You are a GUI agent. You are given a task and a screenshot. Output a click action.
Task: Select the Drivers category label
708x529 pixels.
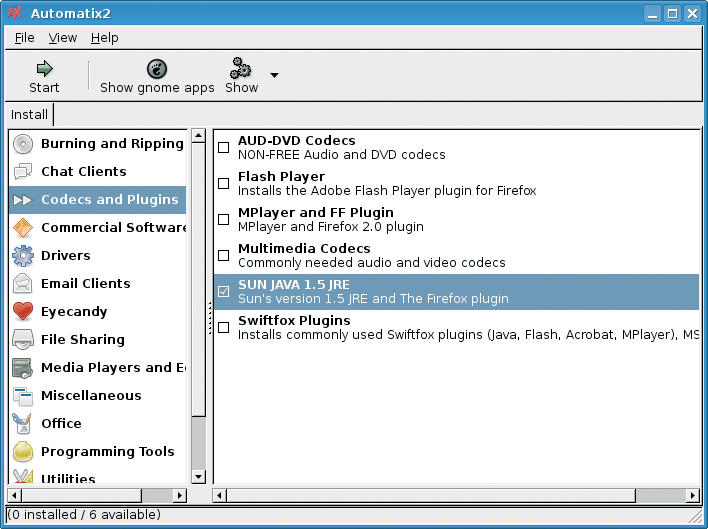click(x=66, y=255)
